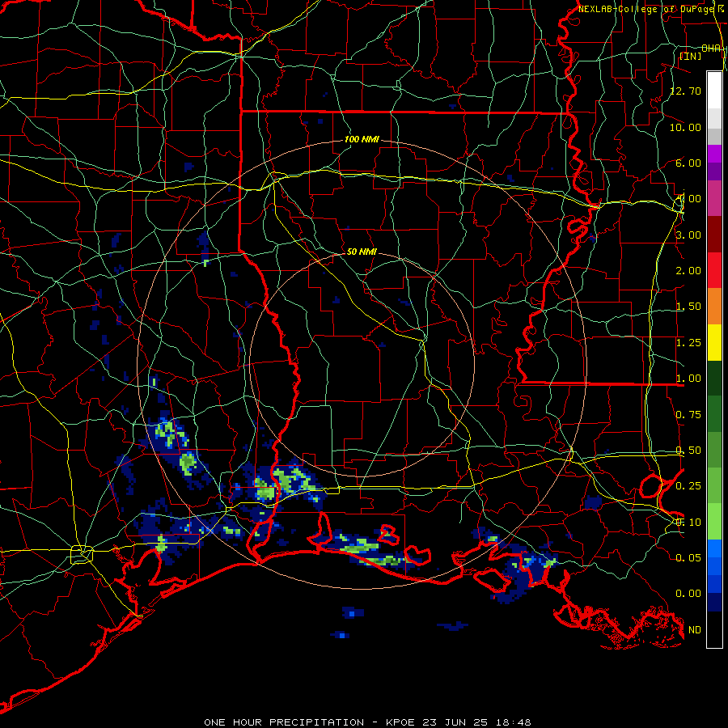Viewport: 728px width, 728px height.
Task: Click the 0.25 legend value
Action: coord(688,486)
